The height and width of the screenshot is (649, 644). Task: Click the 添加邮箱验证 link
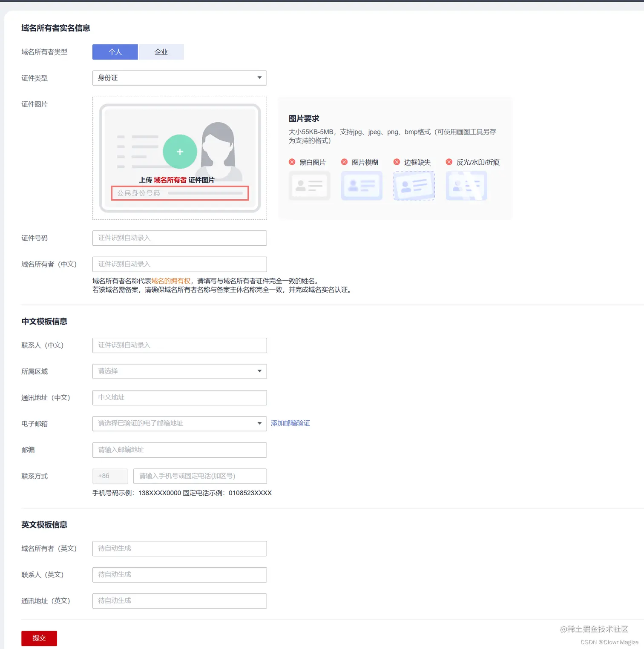[290, 423]
